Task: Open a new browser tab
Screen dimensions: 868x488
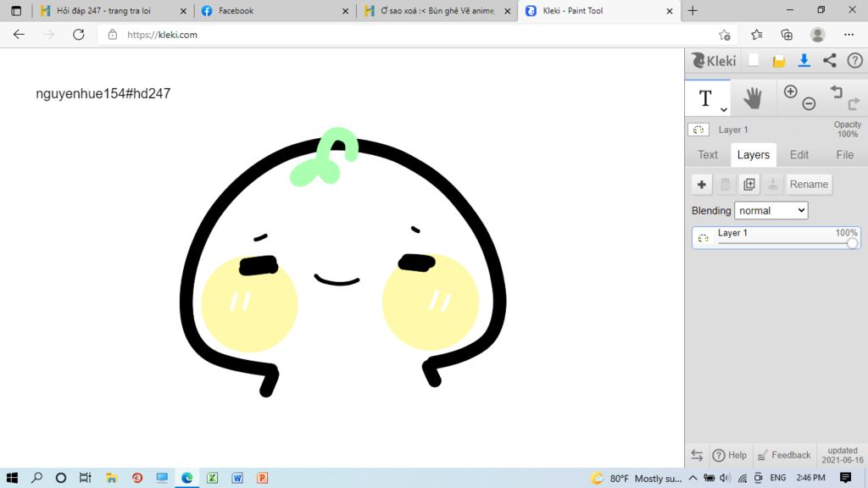Action: pos(693,10)
